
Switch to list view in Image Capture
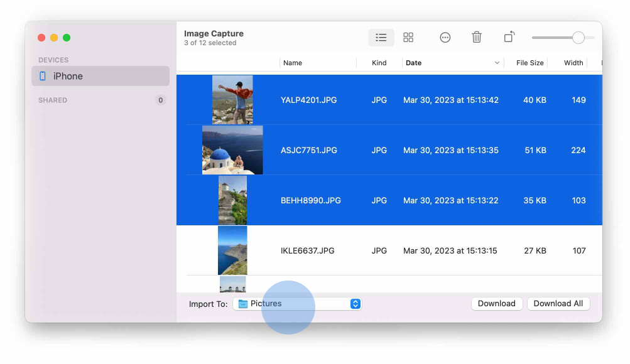tap(381, 37)
